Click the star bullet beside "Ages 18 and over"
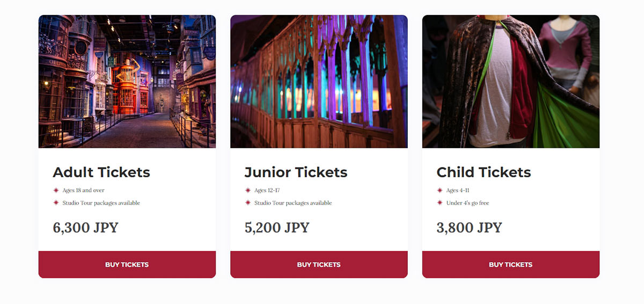644x304 pixels. (x=56, y=190)
